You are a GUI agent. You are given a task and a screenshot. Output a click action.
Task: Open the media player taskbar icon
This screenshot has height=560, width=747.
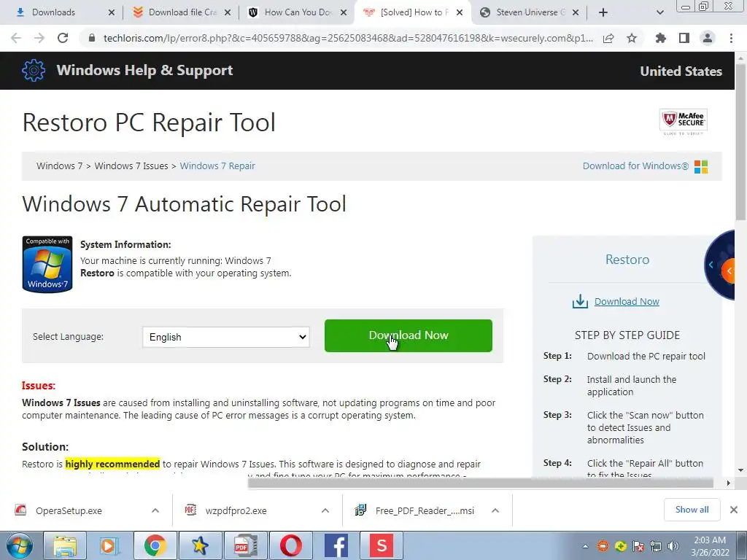[109, 545]
